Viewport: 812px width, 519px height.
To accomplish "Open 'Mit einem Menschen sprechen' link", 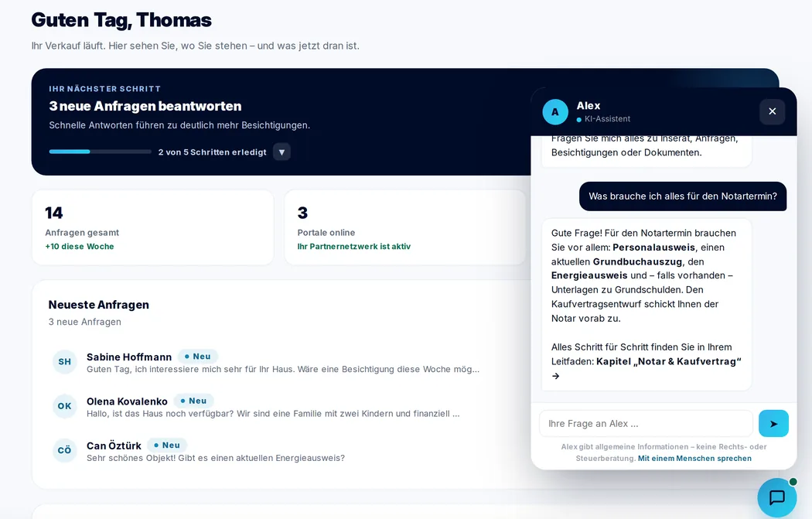I will [694, 459].
